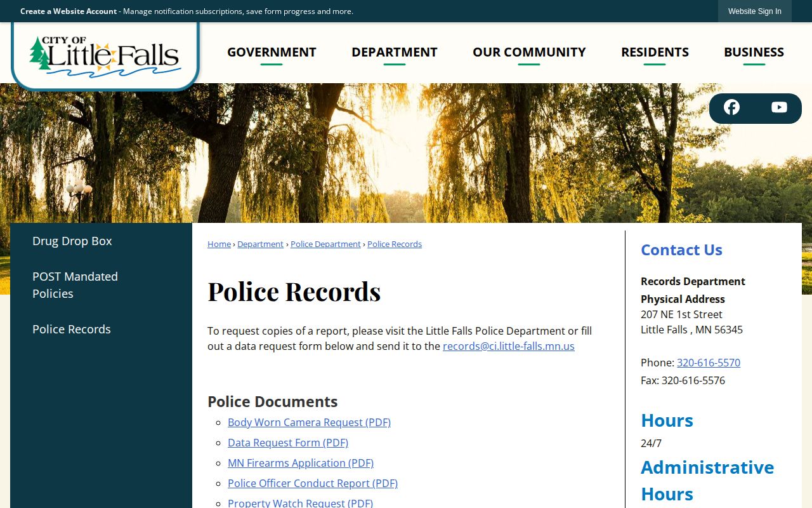Click the Contact Us heading
The image size is (812, 508).
tap(681, 250)
